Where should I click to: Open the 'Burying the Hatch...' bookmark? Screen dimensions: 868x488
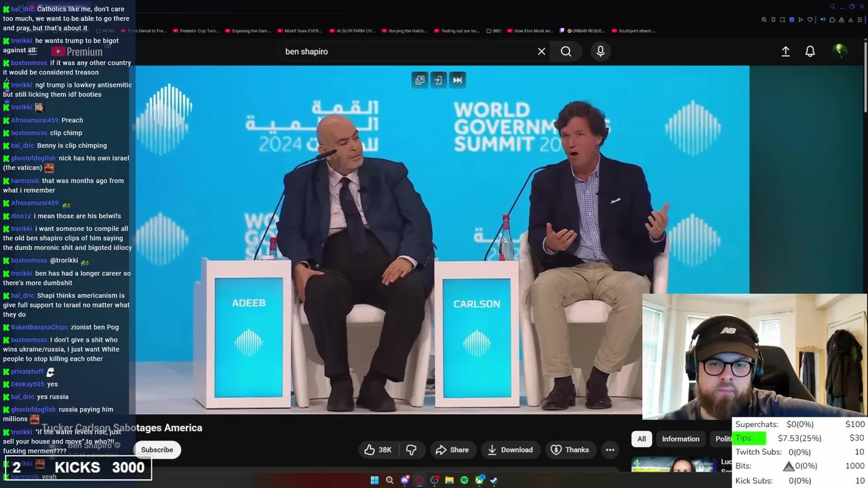(405, 30)
